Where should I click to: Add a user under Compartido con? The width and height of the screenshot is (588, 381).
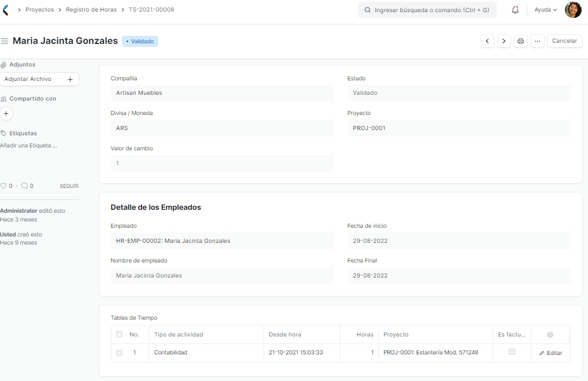point(6,114)
